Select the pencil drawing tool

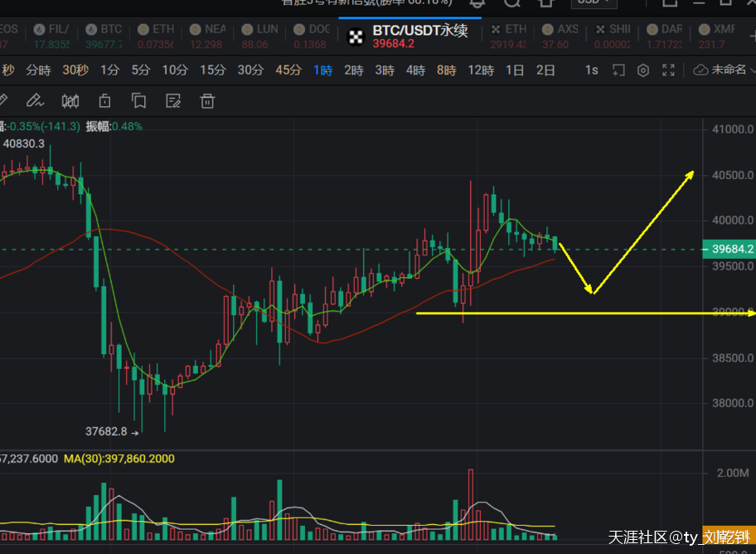[x=34, y=101]
